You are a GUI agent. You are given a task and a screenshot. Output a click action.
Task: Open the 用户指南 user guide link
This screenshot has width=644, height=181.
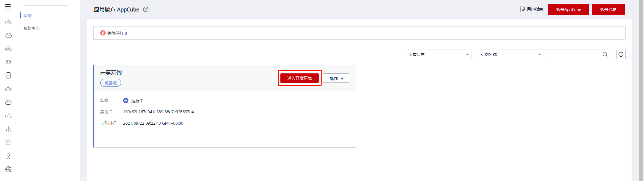tap(531, 9)
